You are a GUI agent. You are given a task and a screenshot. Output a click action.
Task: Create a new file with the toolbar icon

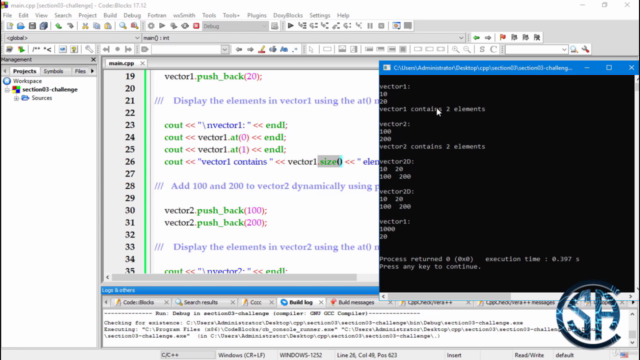tap(9, 26)
